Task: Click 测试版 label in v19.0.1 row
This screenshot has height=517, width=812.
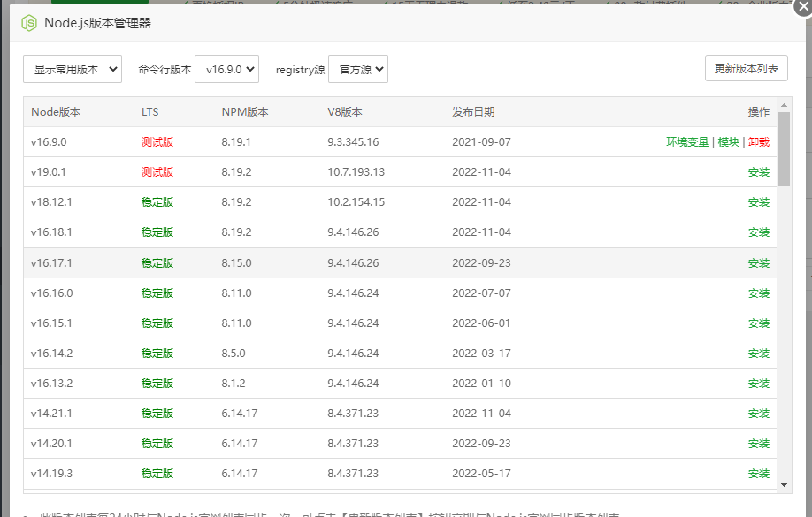Action: pos(157,171)
